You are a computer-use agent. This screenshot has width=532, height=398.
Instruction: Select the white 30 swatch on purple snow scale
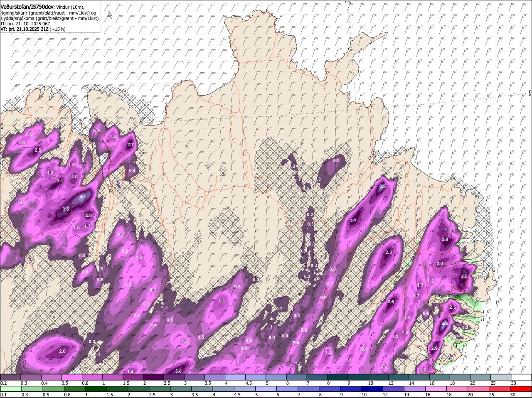tap(521, 377)
